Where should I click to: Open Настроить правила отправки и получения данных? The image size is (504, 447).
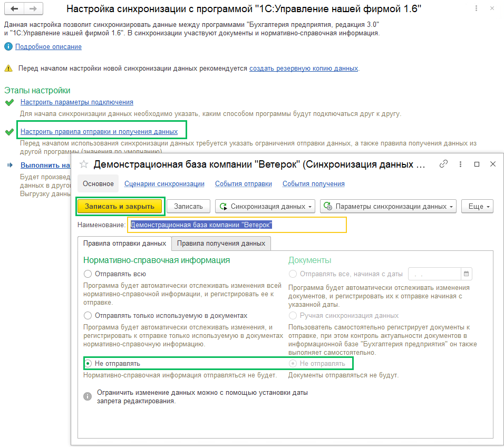coord(99,131)
